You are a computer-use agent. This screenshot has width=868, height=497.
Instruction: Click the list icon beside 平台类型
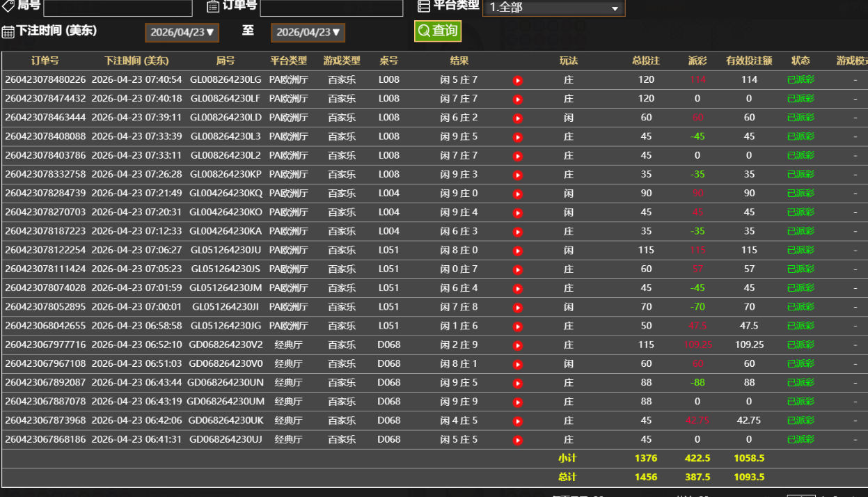424,6
